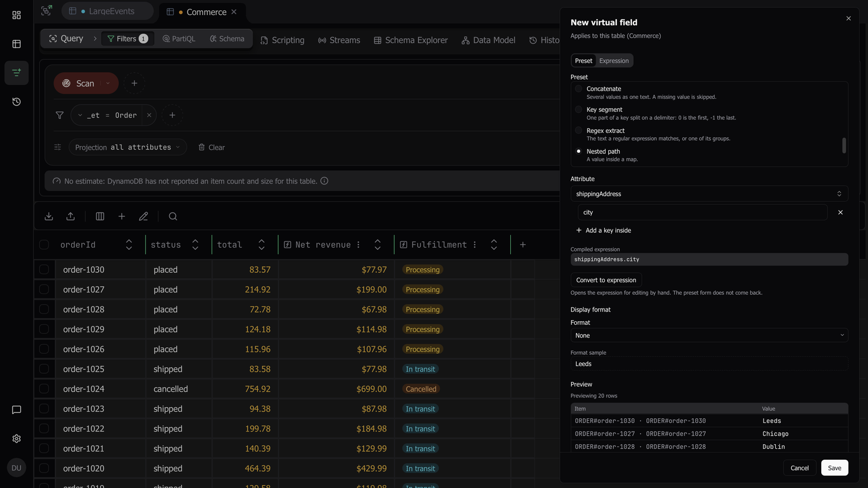Screen dimensions: 868x488
Task: Open the column layout icon
Action: coord(100,216)
